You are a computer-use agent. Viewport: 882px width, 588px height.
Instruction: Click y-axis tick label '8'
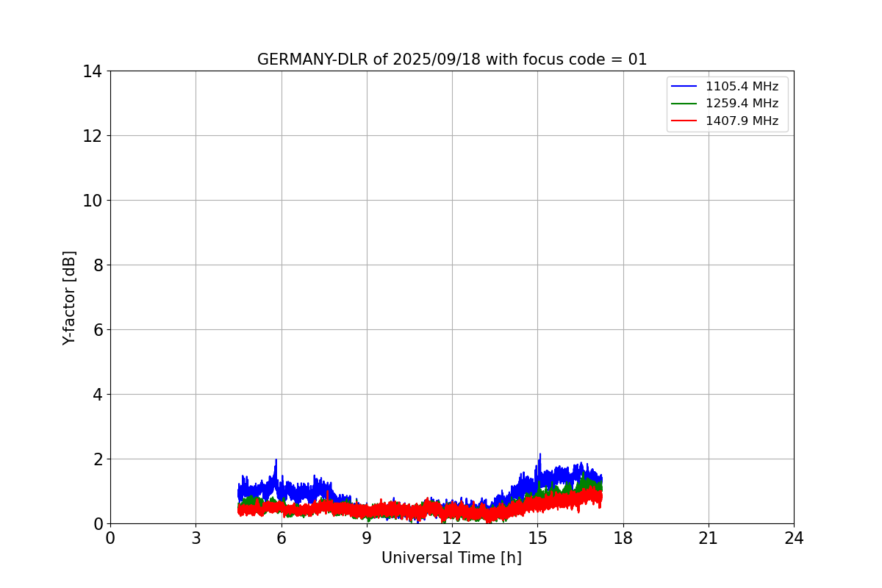[97, 265]
